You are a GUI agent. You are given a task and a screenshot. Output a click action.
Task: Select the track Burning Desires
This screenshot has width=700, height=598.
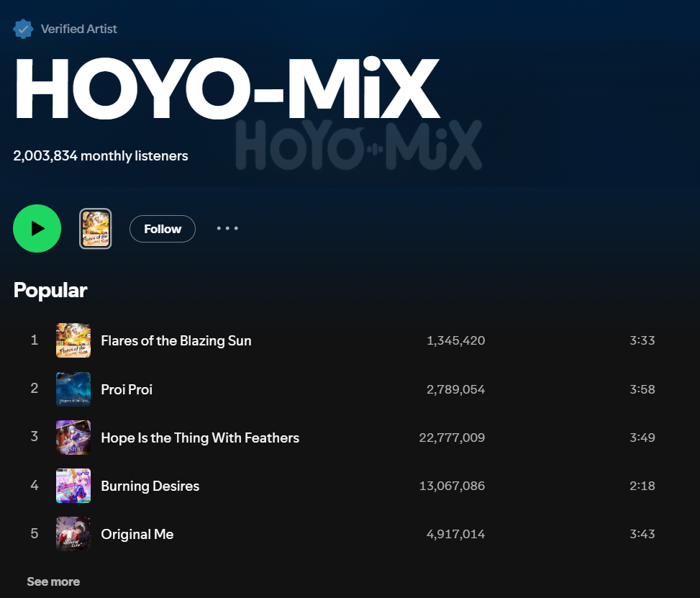150,486
